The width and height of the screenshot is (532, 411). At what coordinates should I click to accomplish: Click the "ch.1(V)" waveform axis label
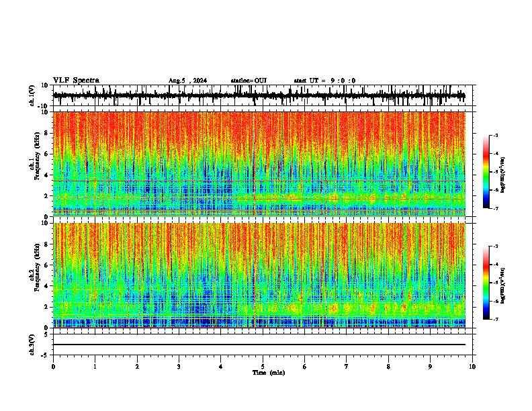coord(32,95)
